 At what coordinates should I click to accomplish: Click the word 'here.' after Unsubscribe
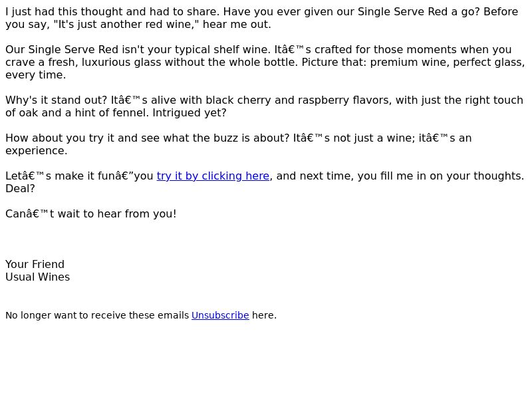[x=264, y=315]
